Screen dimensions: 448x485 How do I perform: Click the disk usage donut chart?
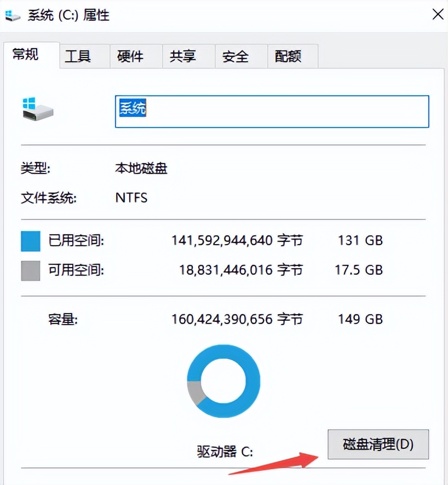223,381
